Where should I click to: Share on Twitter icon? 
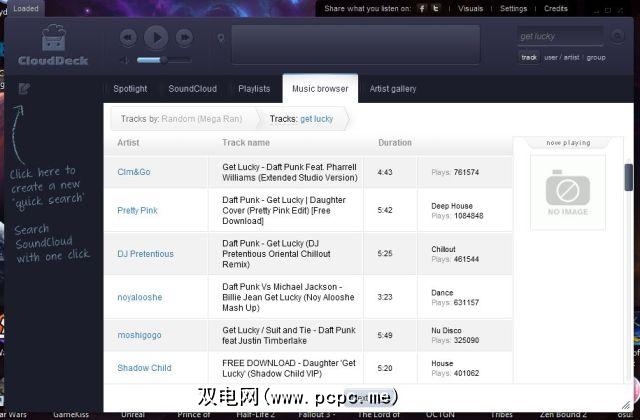pos(436,9)
